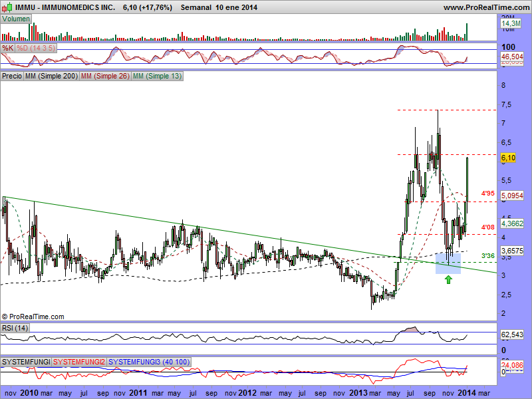Viewport: 532px width, 399px height.
Task: Click the 5,0954 moving average value
Action: [512, 196]
